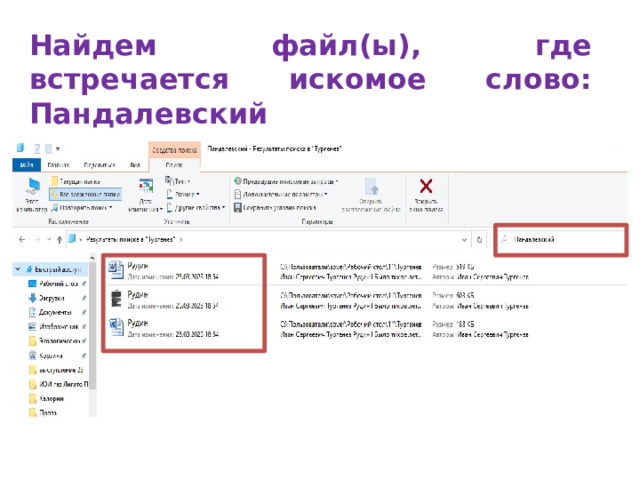Open the Размер filter dropdown
The image size is (640, 480).
coord(183,194)
